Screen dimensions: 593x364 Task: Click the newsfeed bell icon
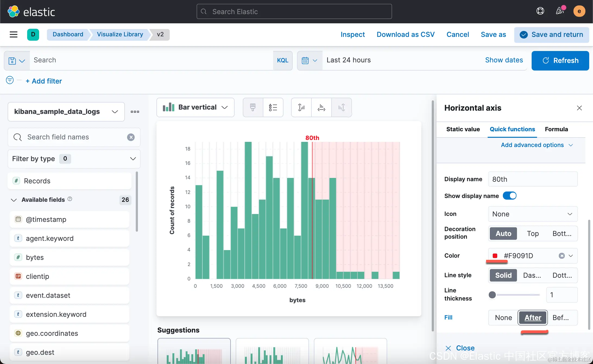pos(560,11)
